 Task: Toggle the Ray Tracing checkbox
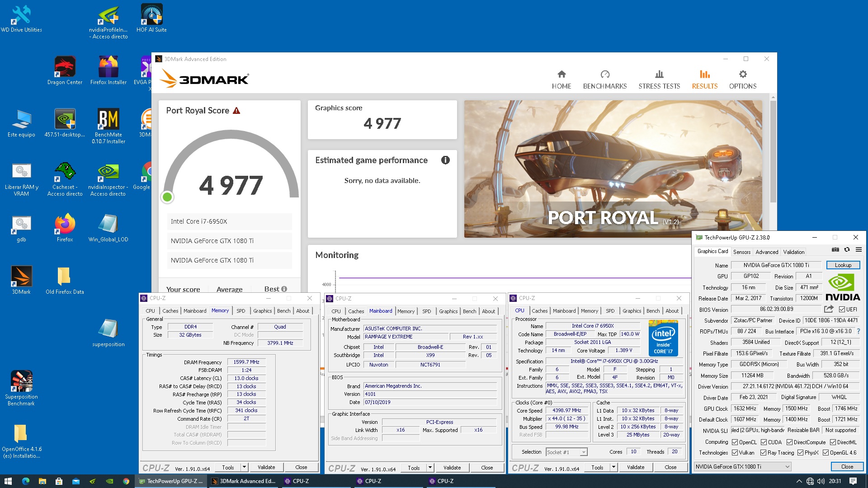coord(764,453)
